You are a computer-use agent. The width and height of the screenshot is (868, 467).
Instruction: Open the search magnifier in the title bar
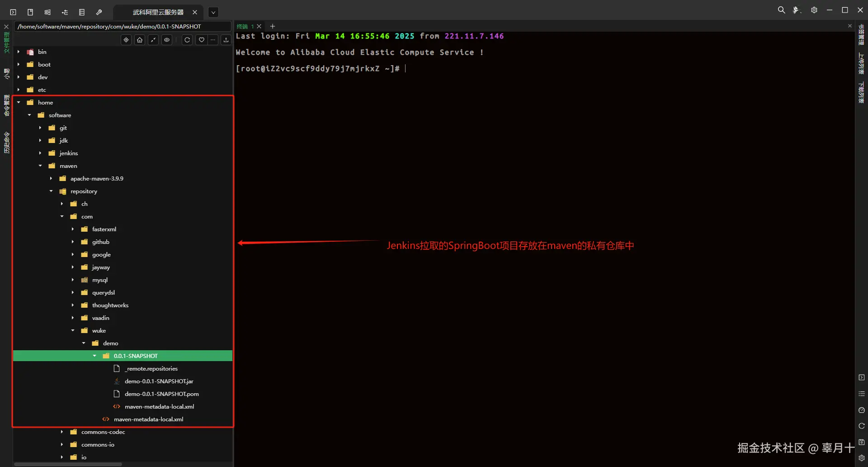click(x=781, y=10)
